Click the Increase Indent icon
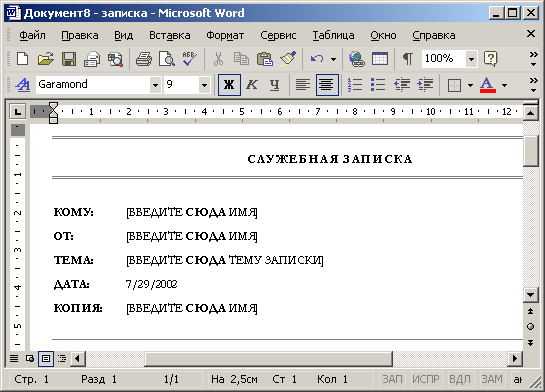545x392 pixels. (425, 84)
